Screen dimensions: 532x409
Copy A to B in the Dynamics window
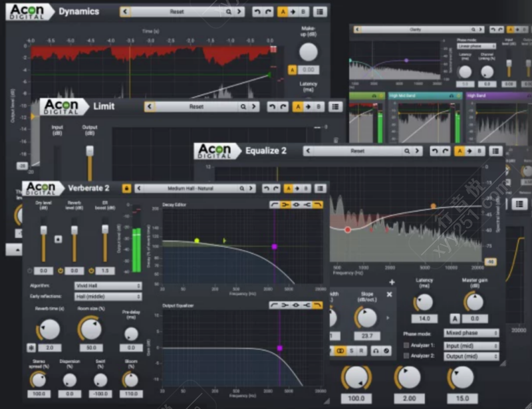(293, 12)
